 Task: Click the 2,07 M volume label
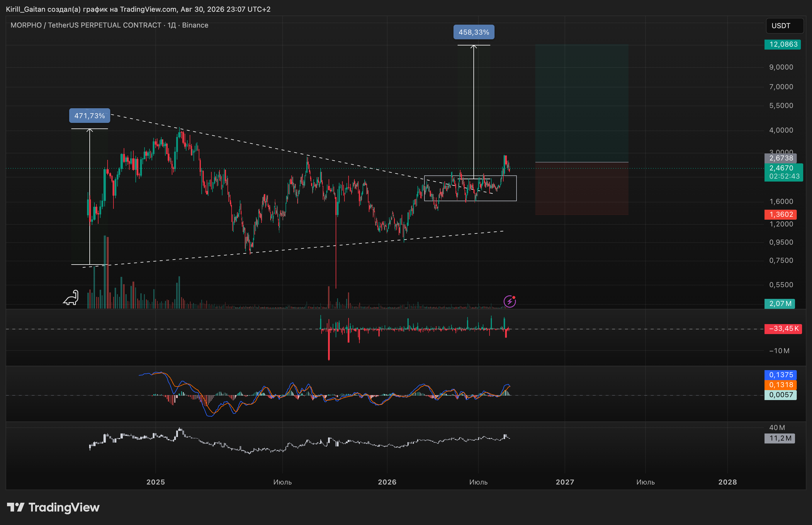780,304
